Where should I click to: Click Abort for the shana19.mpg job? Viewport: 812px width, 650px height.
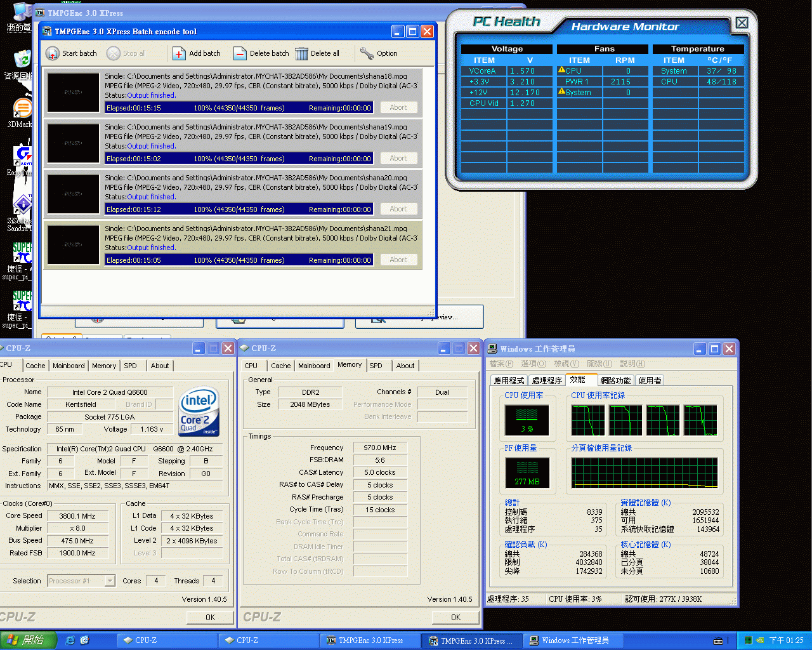click(398, 158)
